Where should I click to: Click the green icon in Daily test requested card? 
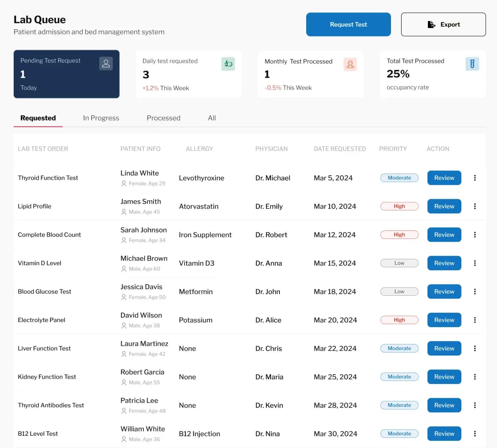(228, 64)
